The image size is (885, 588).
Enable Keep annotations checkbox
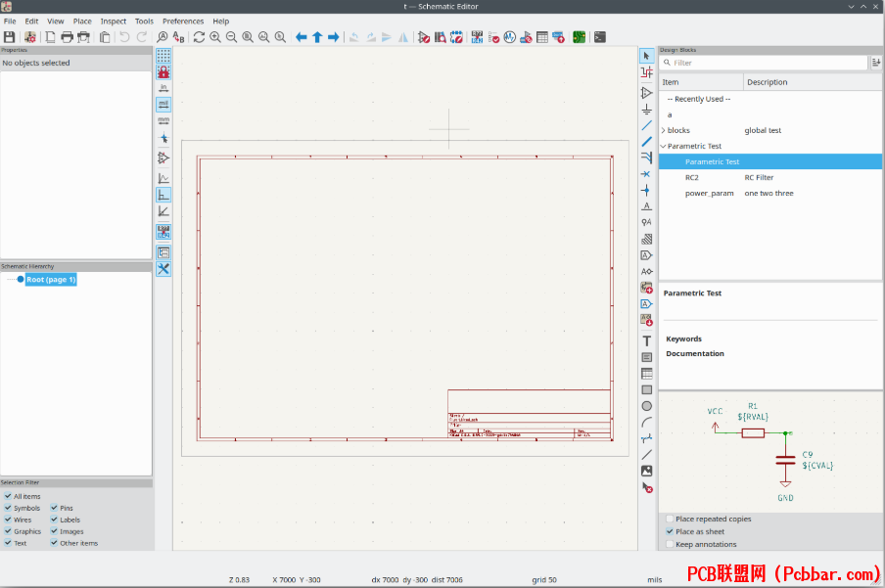pos(670,544)
